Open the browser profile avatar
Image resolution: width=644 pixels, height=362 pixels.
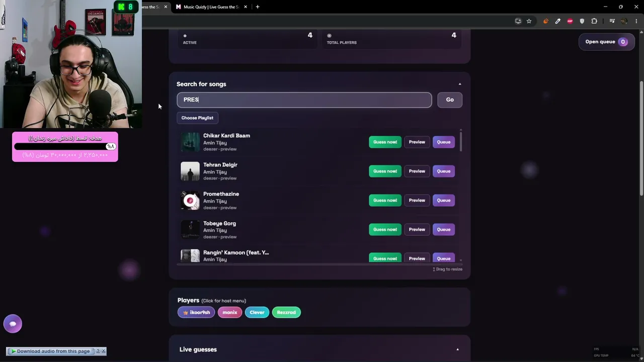624,21
